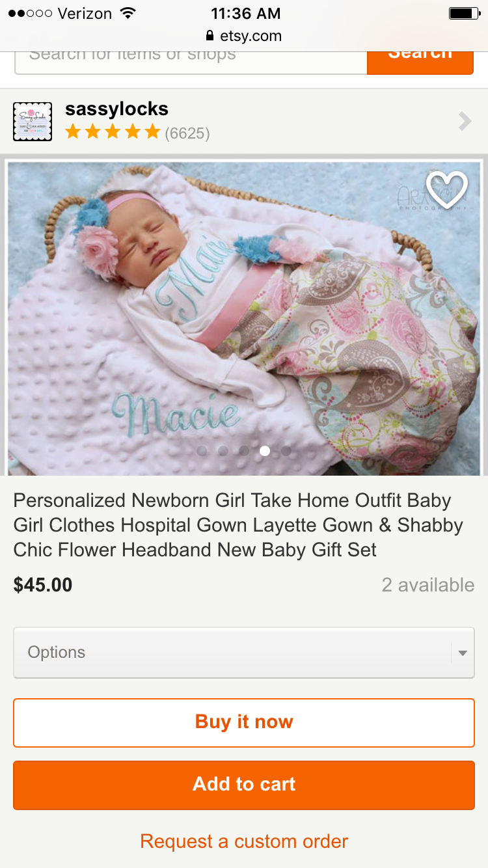Tap the sassylocks star rating

pyautogui.click(x=113, y=133)
